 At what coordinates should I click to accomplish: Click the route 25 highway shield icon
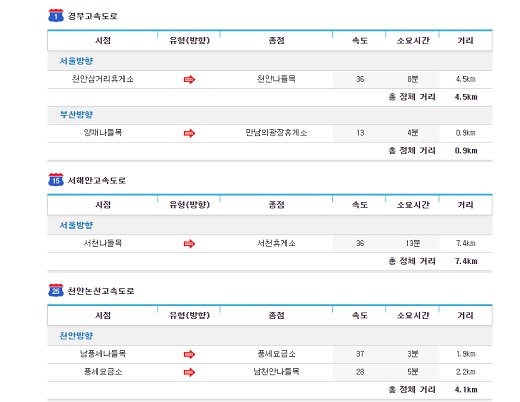(x=56, y=290)
